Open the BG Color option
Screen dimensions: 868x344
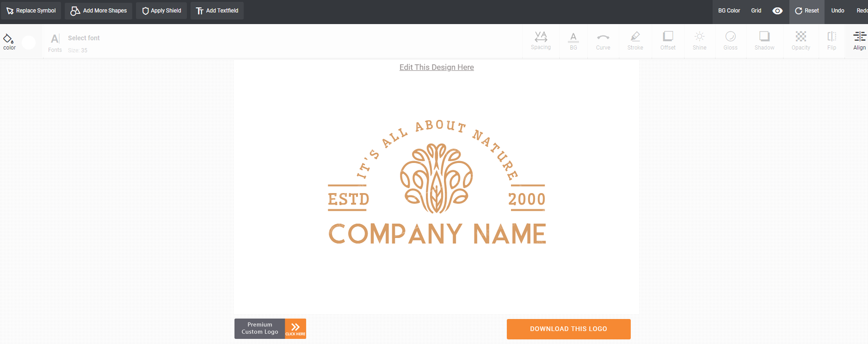[729, 11]
